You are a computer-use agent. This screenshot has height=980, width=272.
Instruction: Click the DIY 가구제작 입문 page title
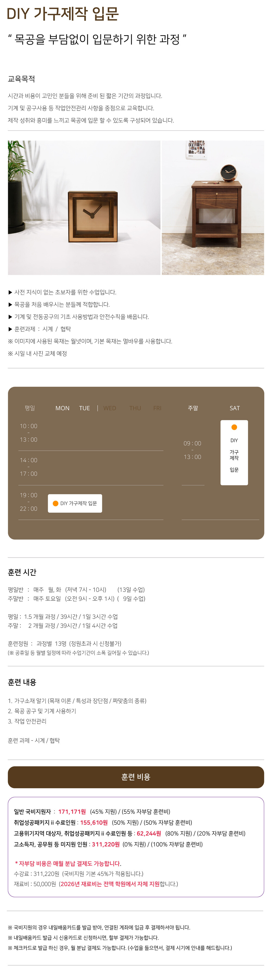(63, 14)
